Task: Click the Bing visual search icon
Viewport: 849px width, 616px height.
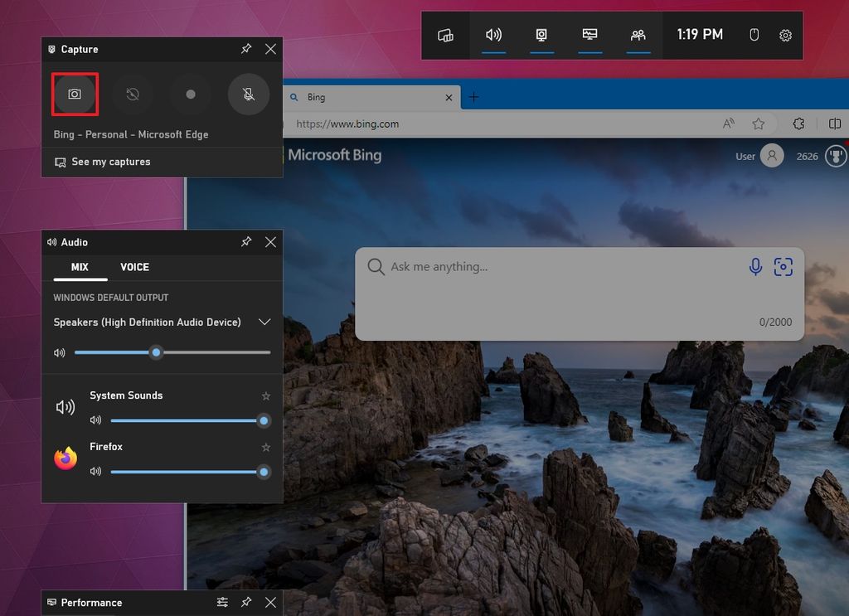Action: [784, 266]
